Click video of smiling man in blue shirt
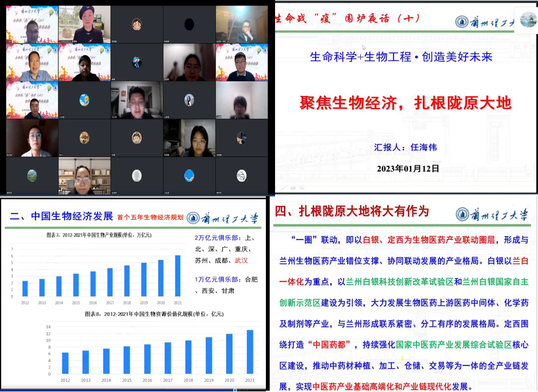Screen dimensions: 538x392 pyautogui.click(x=32, y=62)
